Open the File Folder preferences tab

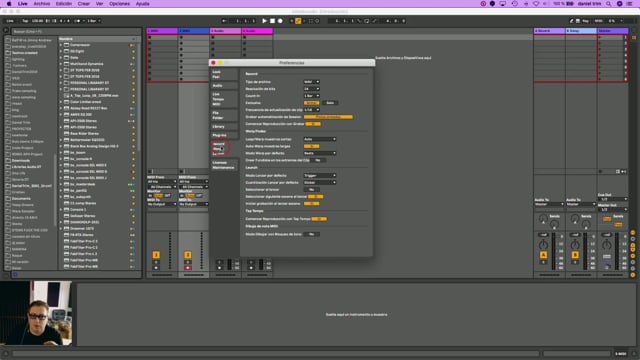(x=224, y=116)
